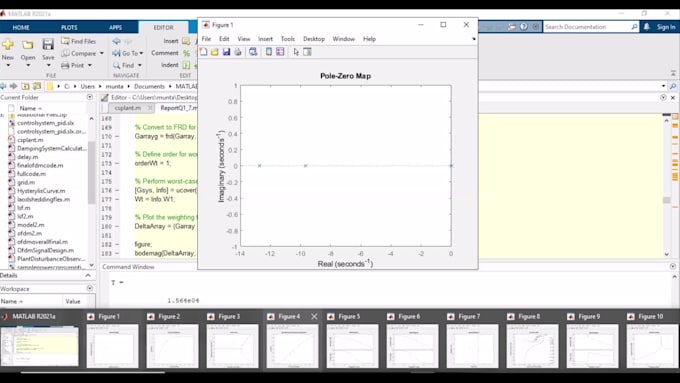Image resolution: width=680 pixels, height=383 pixels.
Task: Open notifications bell icon
Action: (647, 27)
